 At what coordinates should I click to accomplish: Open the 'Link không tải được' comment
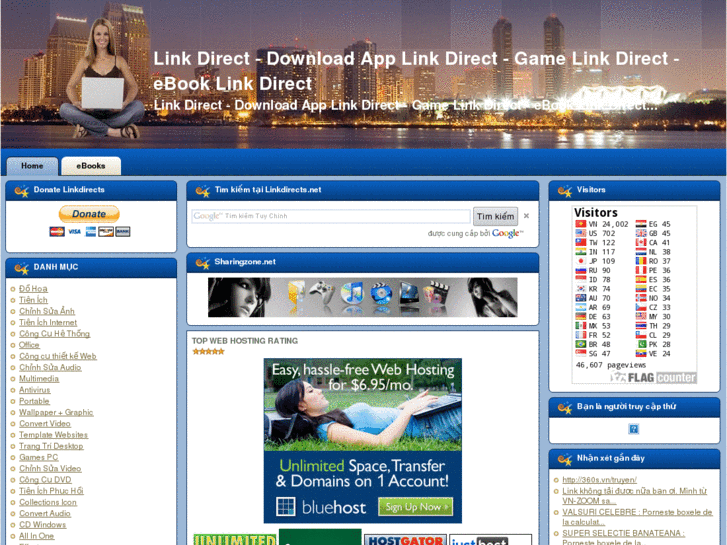pyautogui.click(x=635, y=496)
